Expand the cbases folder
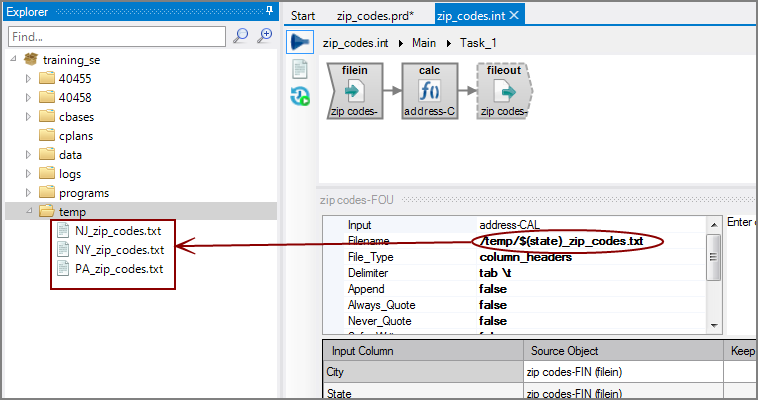 coord(28,117)
